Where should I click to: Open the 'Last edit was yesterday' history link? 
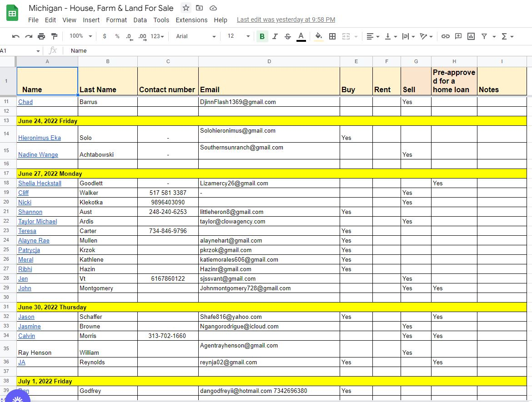point(286,20)
